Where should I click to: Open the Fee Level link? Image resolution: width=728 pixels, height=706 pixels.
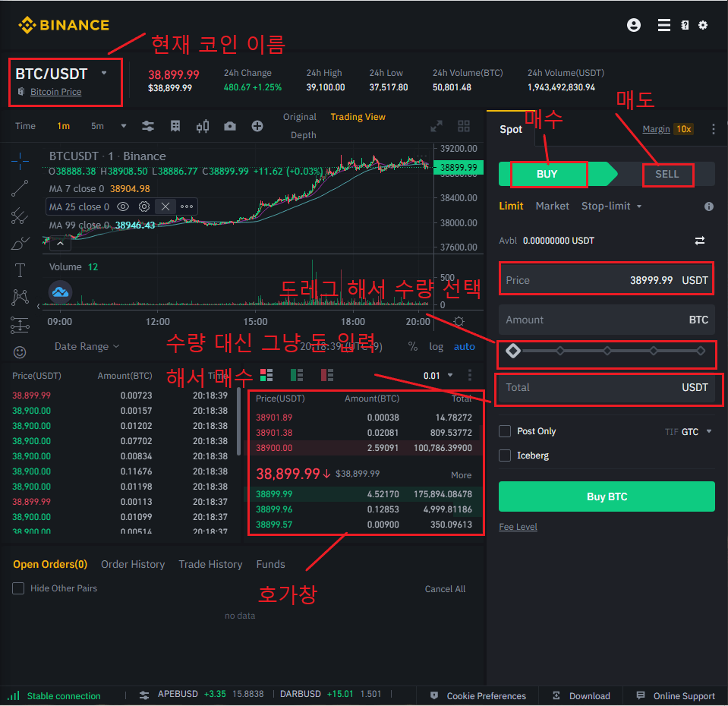[518, 527]
